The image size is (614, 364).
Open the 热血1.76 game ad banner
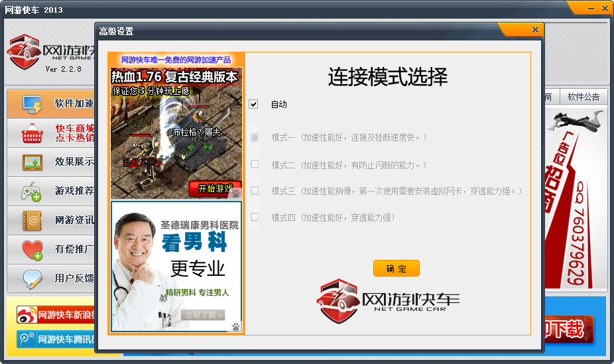click(x=176, y=133)
